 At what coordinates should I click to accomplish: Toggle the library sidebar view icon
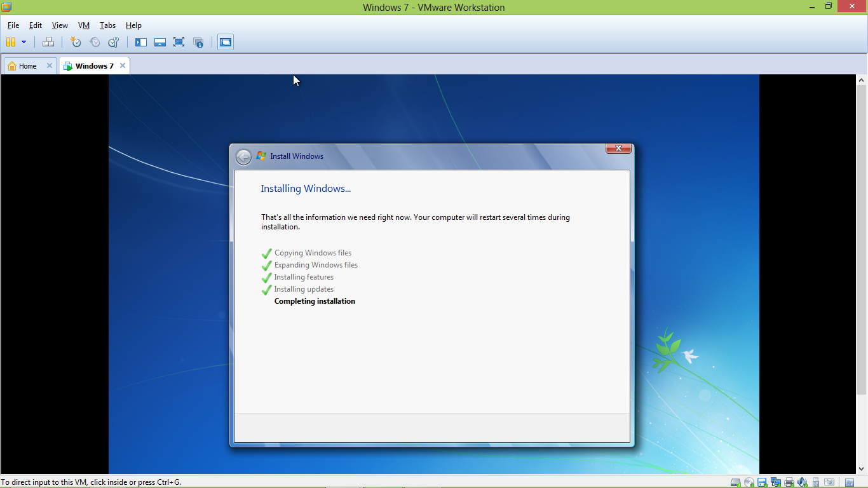(141, 42)
